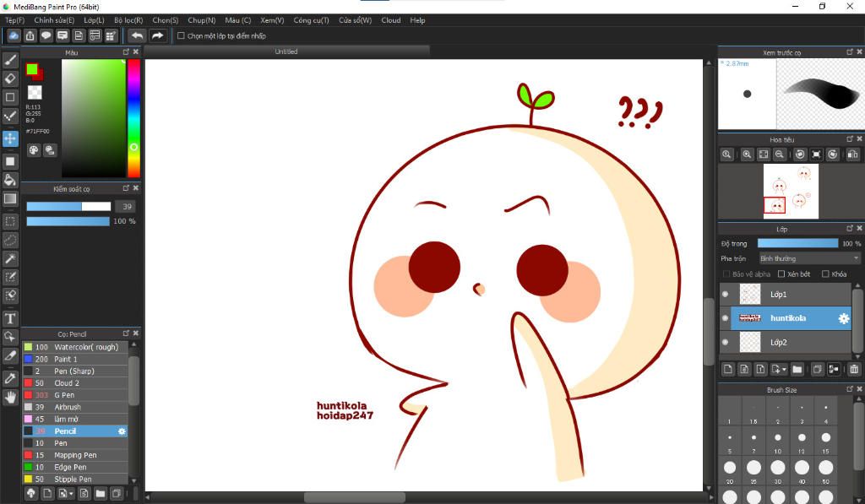Image resolution: width=865 pixels, height=504 pixels.
Task: Click the share/export toolbar icon
Action: [x=30, y=35]
